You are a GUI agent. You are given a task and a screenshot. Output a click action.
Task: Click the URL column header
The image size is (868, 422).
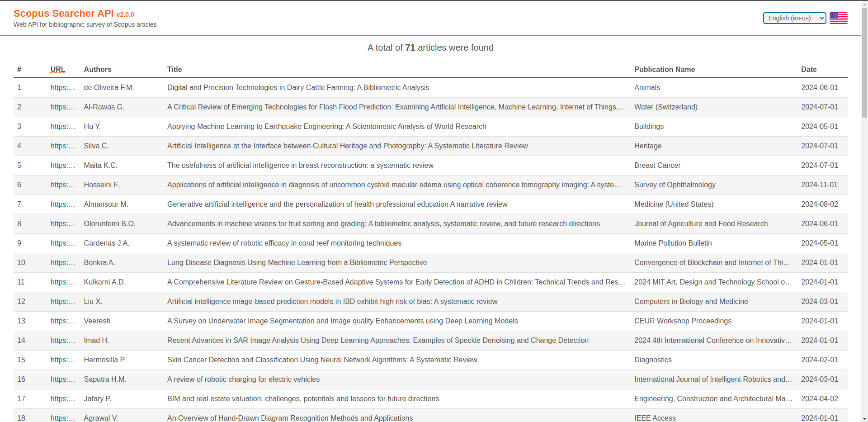58,69
